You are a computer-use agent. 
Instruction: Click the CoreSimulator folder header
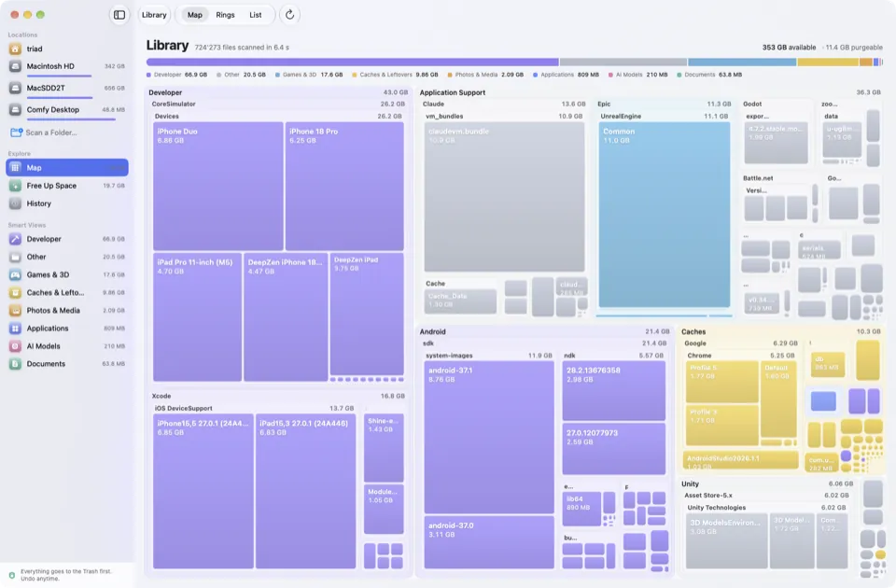click(278, 104)
